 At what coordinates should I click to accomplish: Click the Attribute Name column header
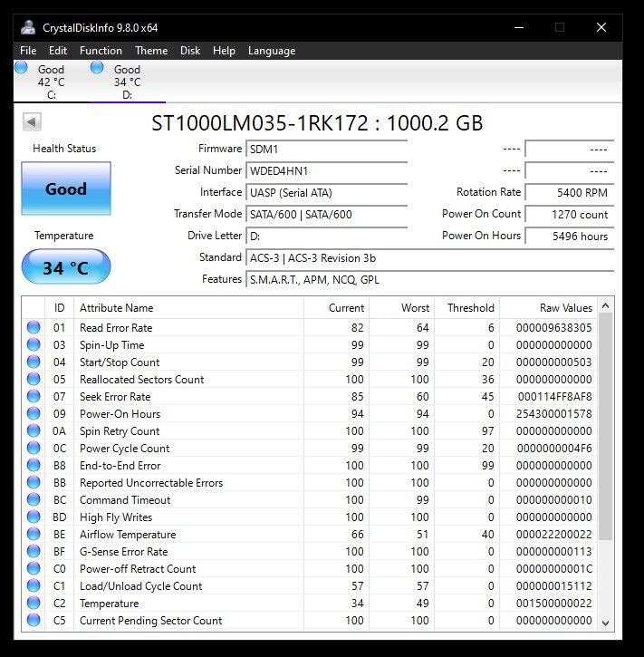[188, 308]
